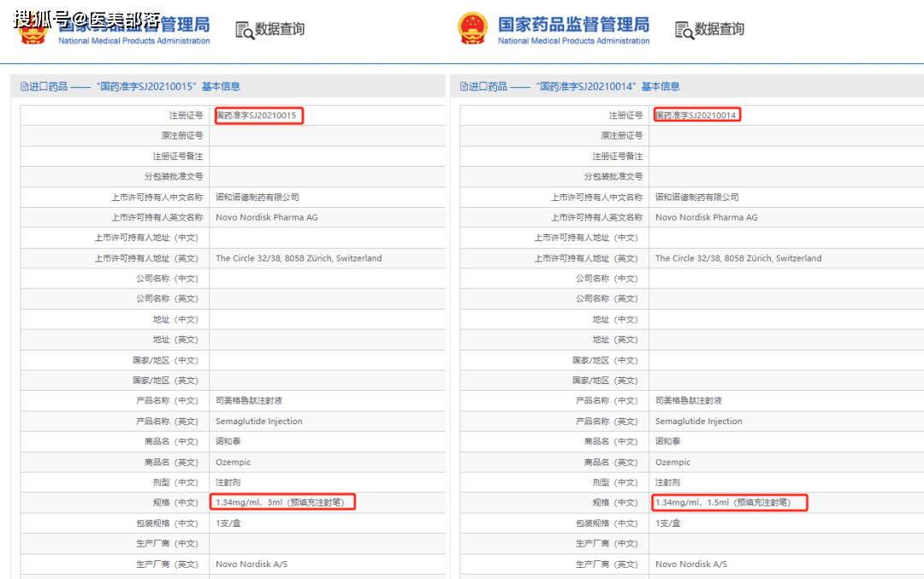
Task: Click 公司名称（中文） label in SJ20210015 table
Action: point(169,278)
